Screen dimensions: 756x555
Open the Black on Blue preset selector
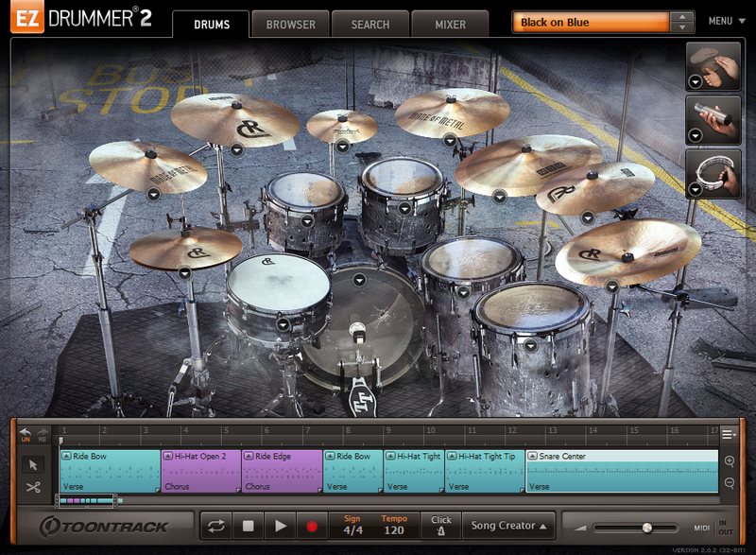point(591,23)
